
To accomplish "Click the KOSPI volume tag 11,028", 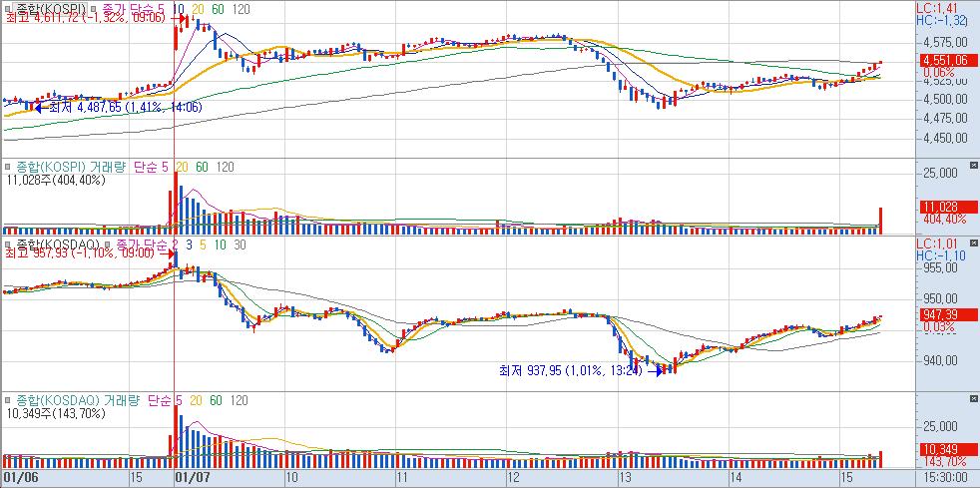I will 948,208.
